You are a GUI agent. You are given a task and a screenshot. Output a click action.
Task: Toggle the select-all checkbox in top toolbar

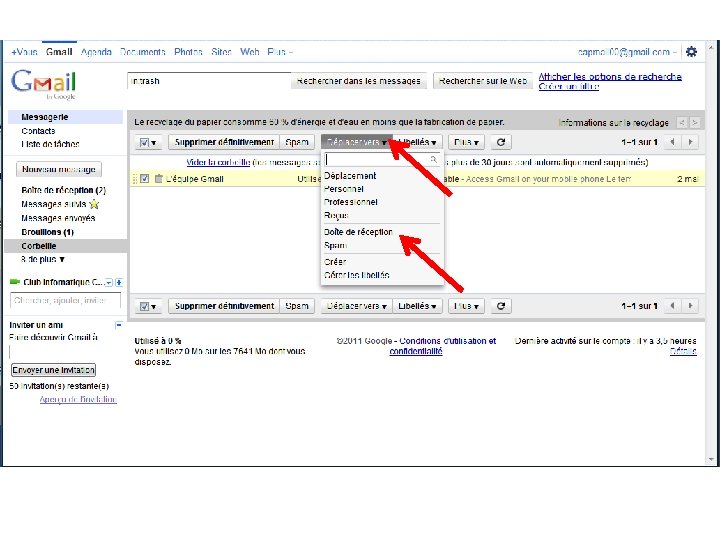(x=144, y=143)
